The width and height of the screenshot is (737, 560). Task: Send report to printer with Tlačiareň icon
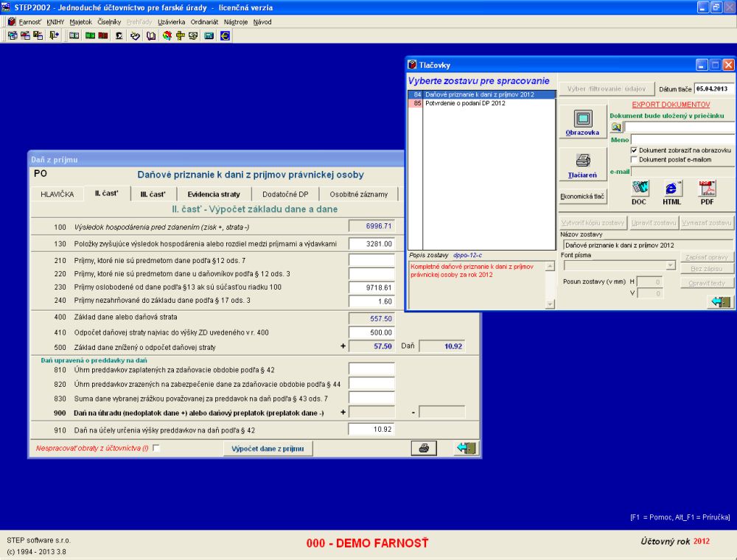[583, 165]
